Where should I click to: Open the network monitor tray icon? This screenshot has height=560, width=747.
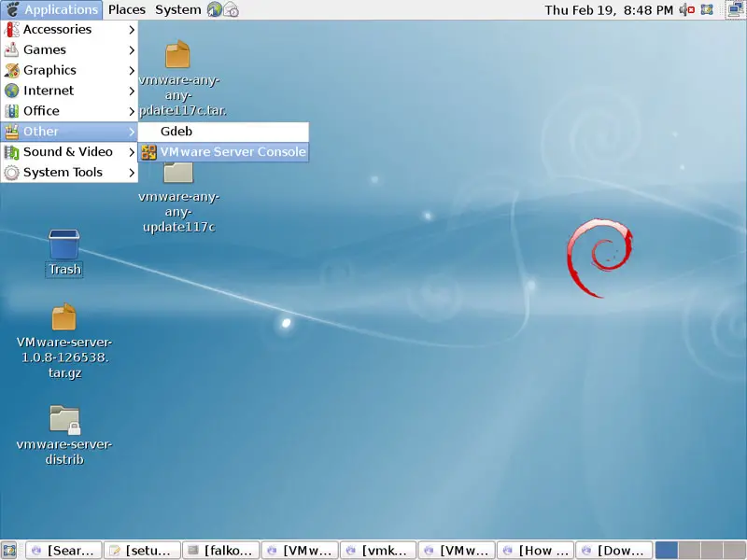pyautogui.click(x=736, y=9)
